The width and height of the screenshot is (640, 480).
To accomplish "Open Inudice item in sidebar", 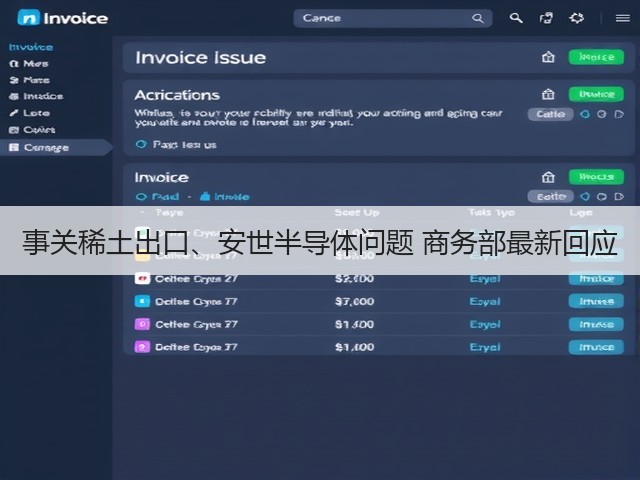I will coord(36,96).
